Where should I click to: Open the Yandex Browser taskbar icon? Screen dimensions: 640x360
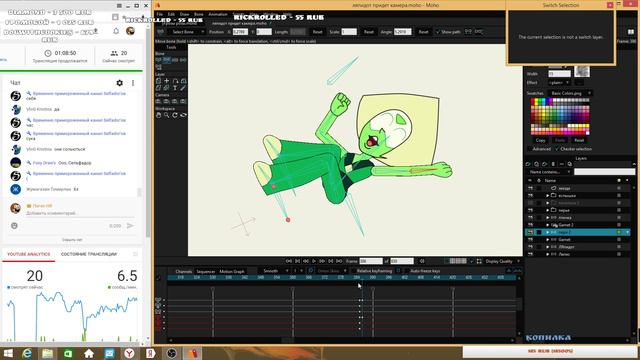[129, 353]
